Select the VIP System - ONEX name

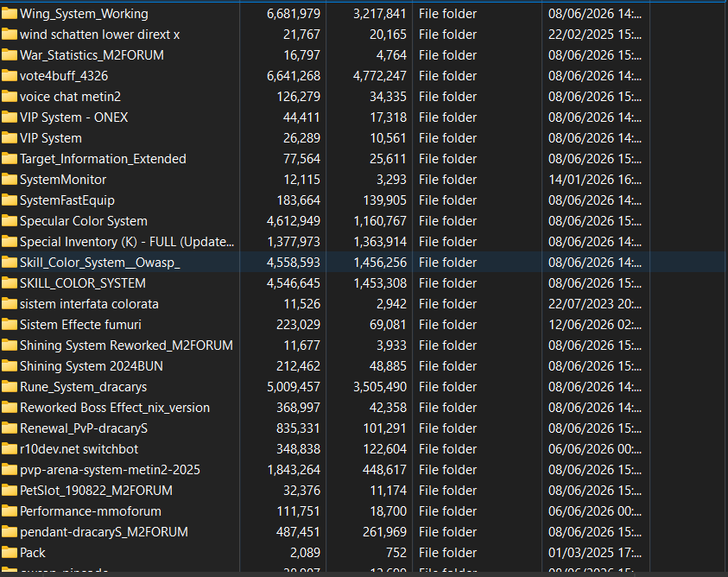tap(73, 117)
